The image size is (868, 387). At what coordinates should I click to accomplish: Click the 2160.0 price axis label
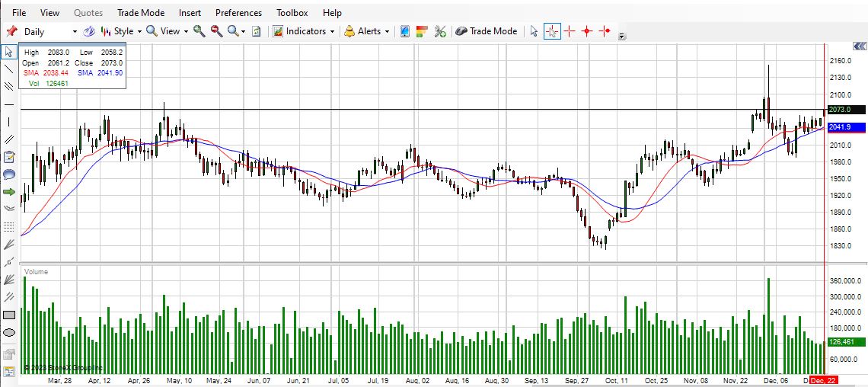[840, 60]
